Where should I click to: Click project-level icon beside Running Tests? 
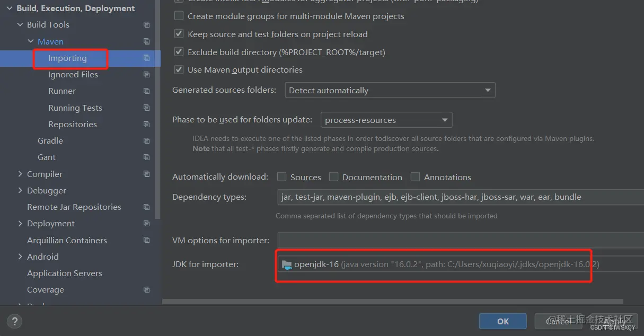(x=147, y=108)
